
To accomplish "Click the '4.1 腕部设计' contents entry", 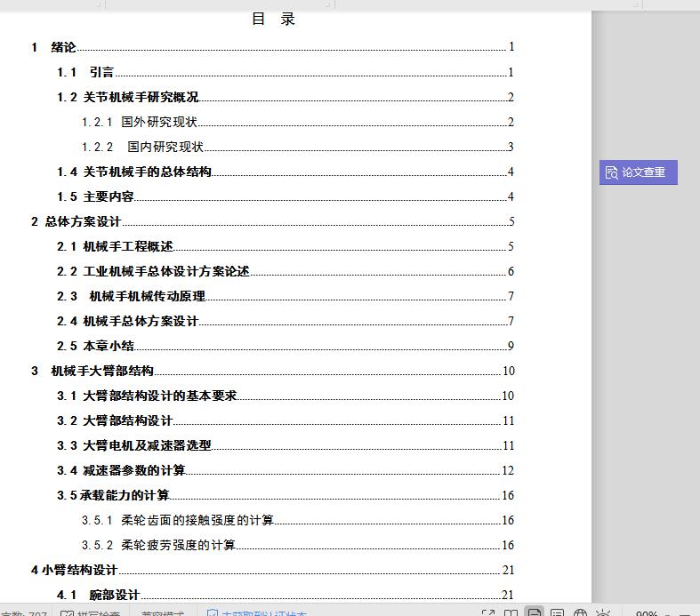I will [286, 595].
